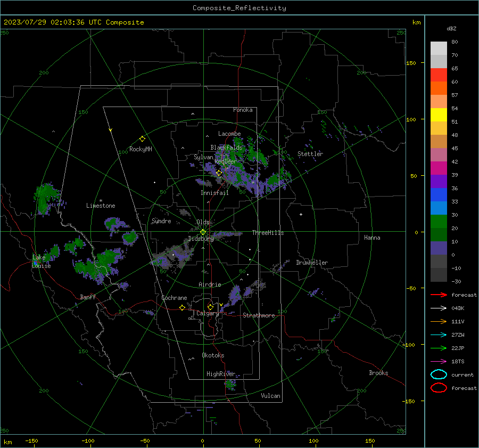Choose the magenta 18TS arrow in legend

pos(439,362)
